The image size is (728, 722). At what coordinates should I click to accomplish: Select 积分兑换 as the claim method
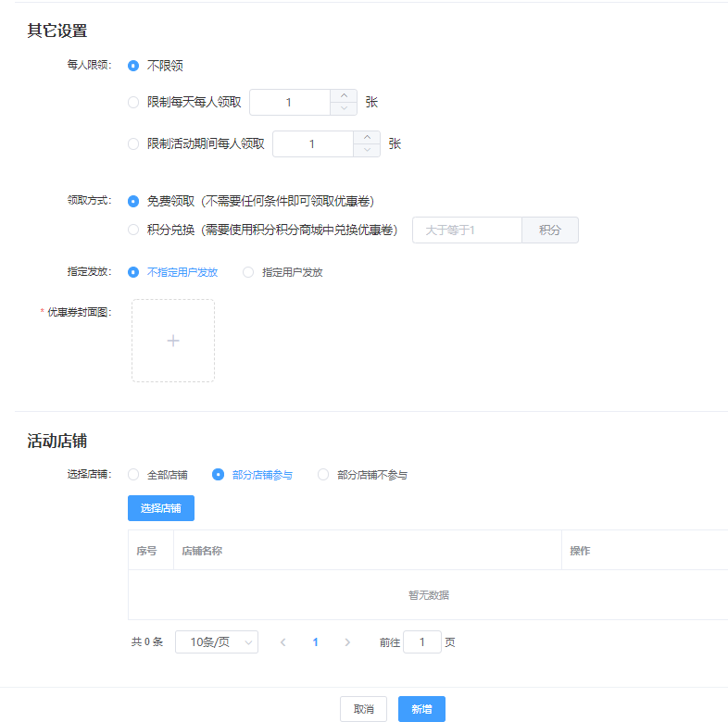(x=133, y=230)
